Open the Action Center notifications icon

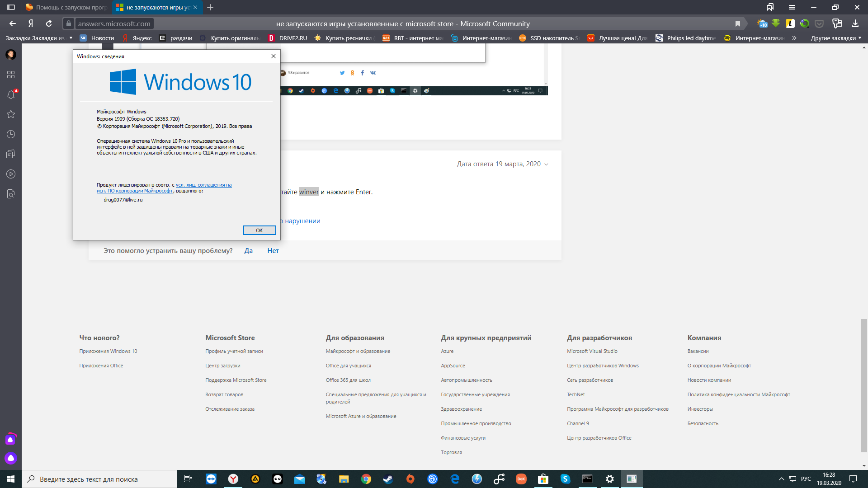pyautogui.click(x=853, y=479)
